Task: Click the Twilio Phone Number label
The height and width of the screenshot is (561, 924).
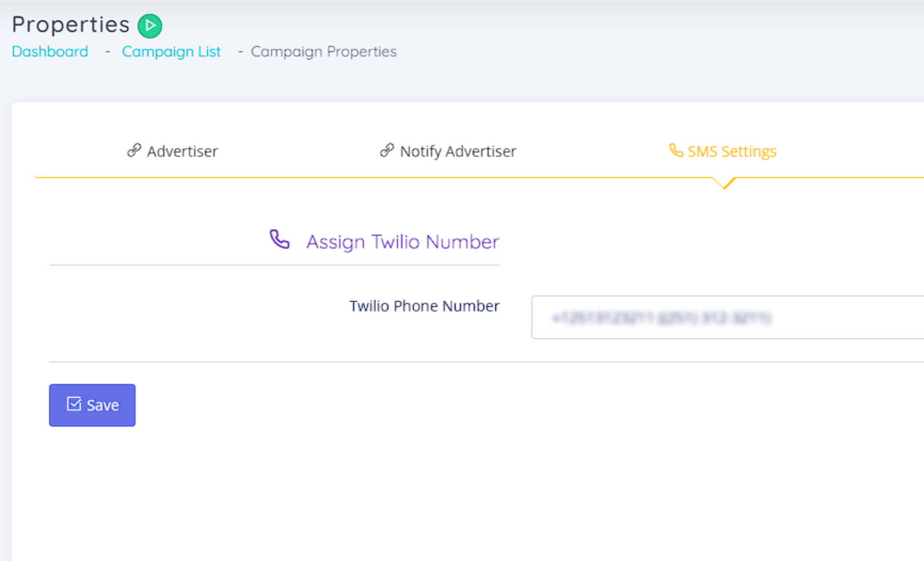Action: point(424,306)
